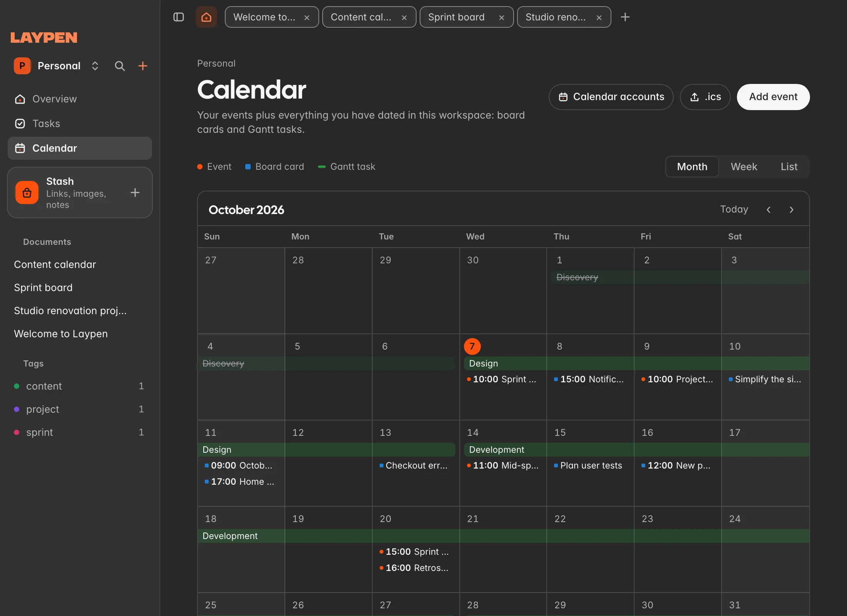Jump to Today in calendar
This screenshot has width=847, height=616.
tap(734, 209)
